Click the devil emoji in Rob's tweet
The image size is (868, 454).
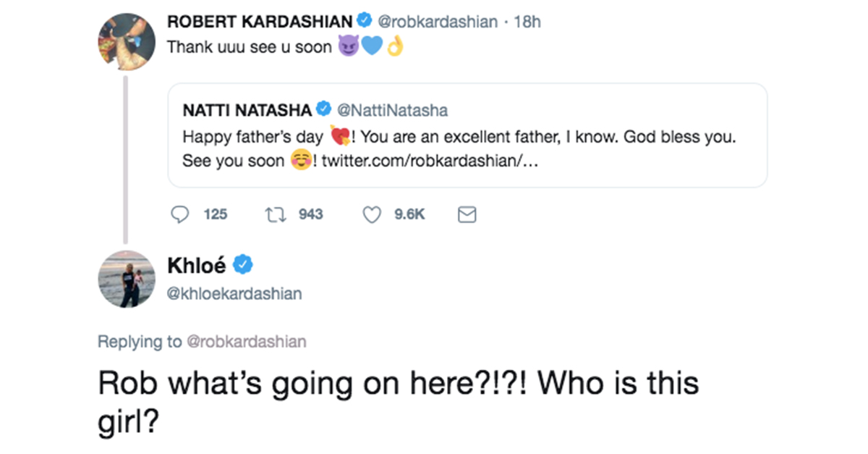pyautogui.click(x=351, y=46)
